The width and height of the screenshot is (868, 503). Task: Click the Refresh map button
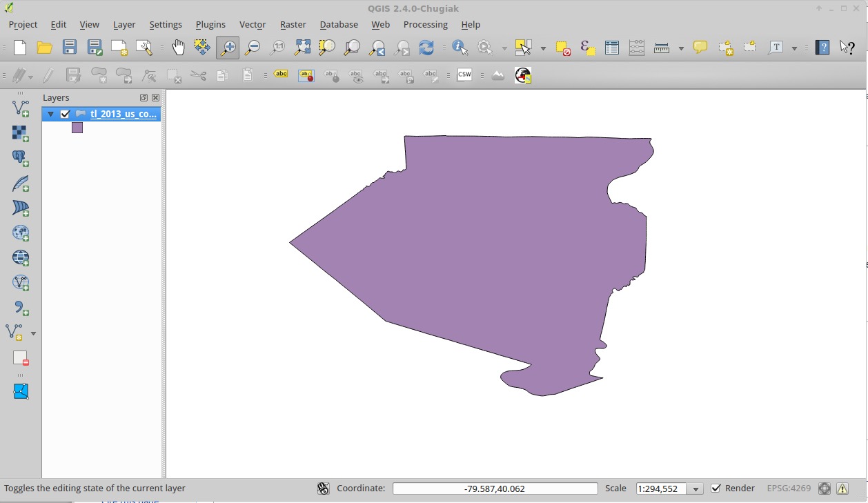[426, 48]
